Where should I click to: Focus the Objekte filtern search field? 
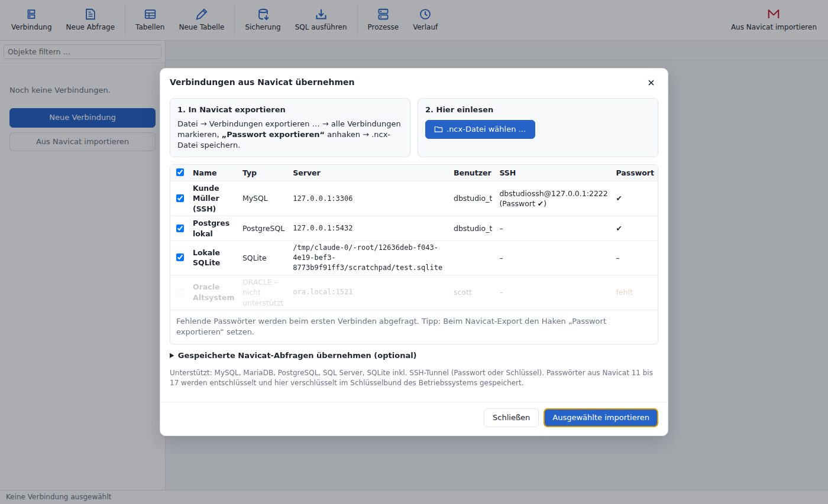pyautogui.click(x=82, y=52)
